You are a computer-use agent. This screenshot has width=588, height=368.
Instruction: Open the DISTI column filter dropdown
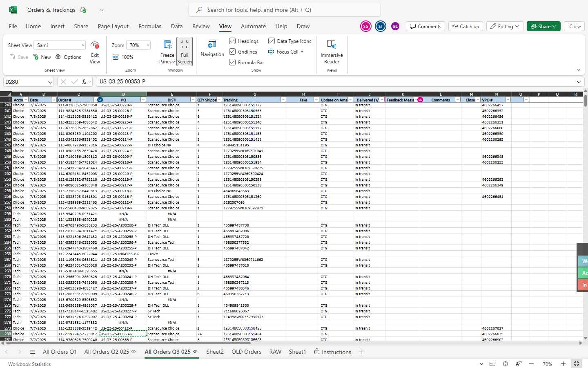tap(193, 100)
